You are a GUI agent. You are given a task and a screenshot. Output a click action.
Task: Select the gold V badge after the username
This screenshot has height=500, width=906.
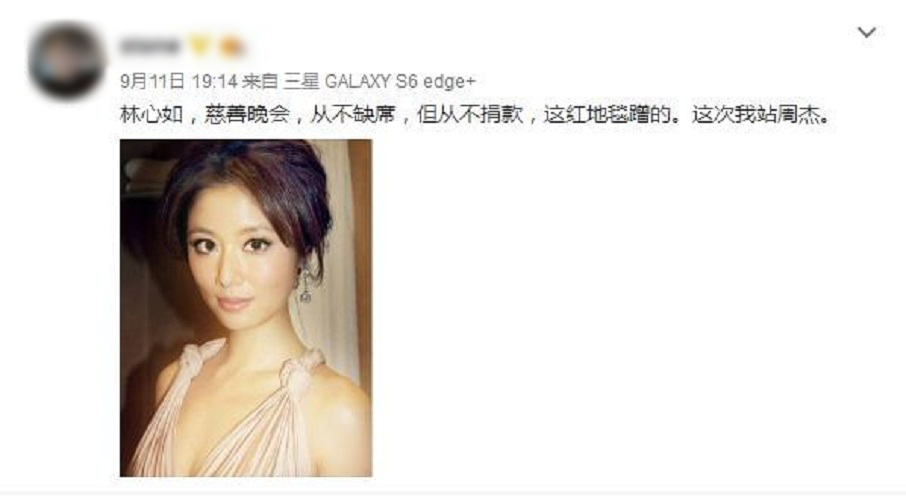coord(199,46)
